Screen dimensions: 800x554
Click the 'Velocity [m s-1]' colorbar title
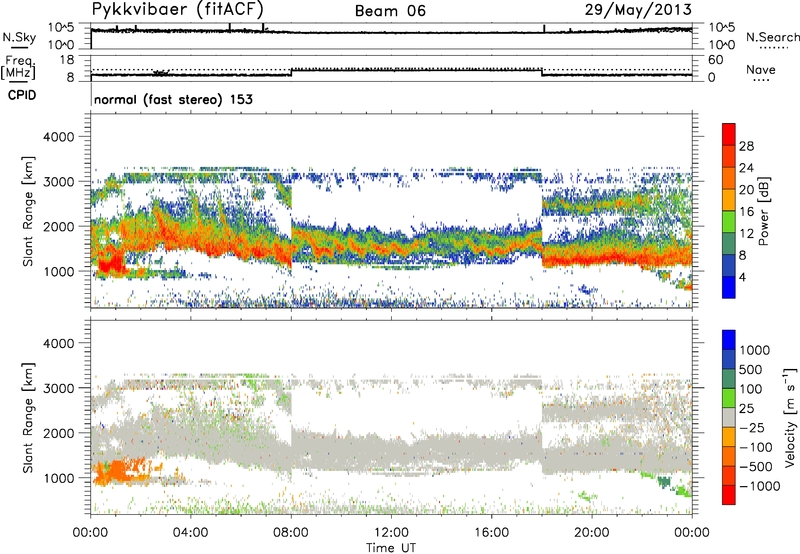point(790,417)
